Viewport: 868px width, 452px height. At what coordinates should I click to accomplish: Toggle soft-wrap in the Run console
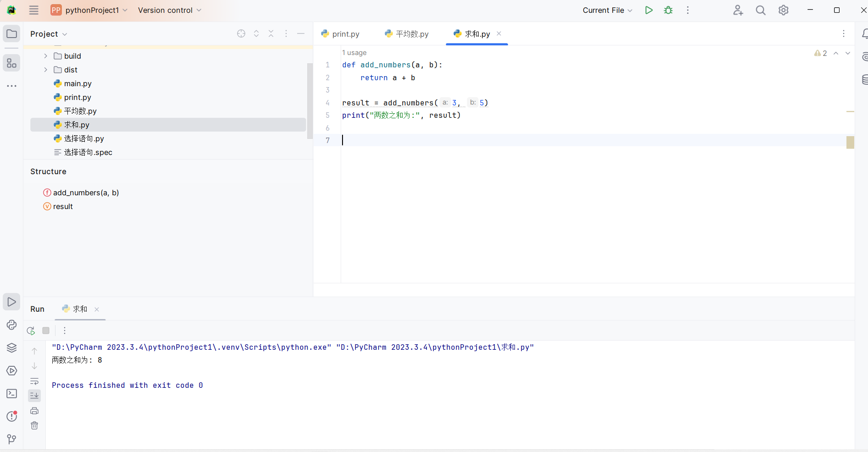34,381
